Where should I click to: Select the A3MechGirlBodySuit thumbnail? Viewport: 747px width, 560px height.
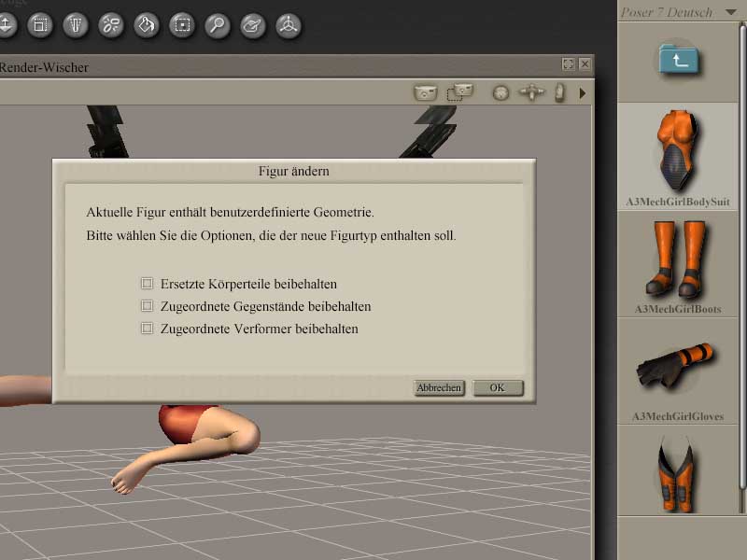678,156
